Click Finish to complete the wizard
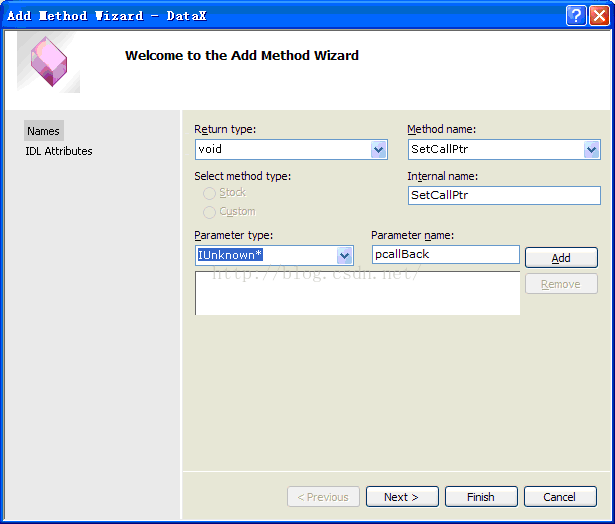Screen dimensions: 615x524 click(481, 497)
